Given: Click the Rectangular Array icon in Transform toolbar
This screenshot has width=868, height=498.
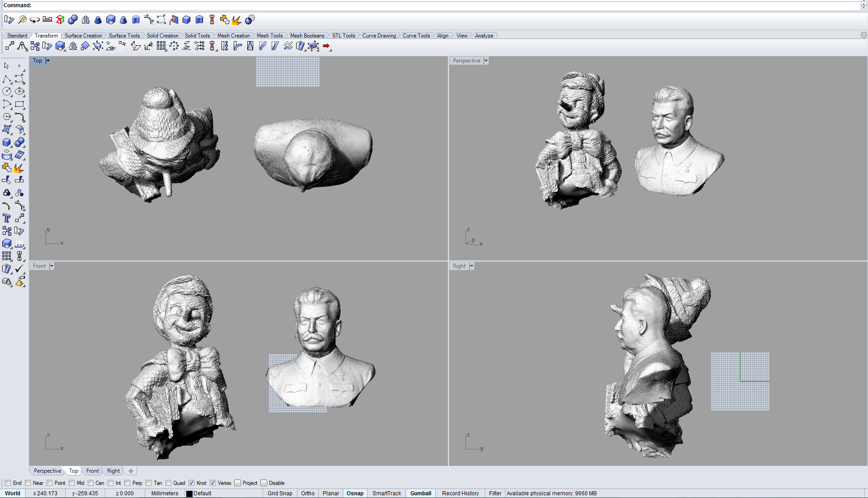Looking at the screenshot, I should (161, 46).
